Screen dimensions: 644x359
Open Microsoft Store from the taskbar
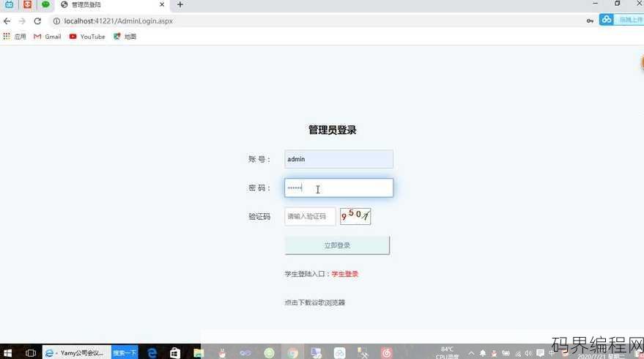tap(175, 353)
